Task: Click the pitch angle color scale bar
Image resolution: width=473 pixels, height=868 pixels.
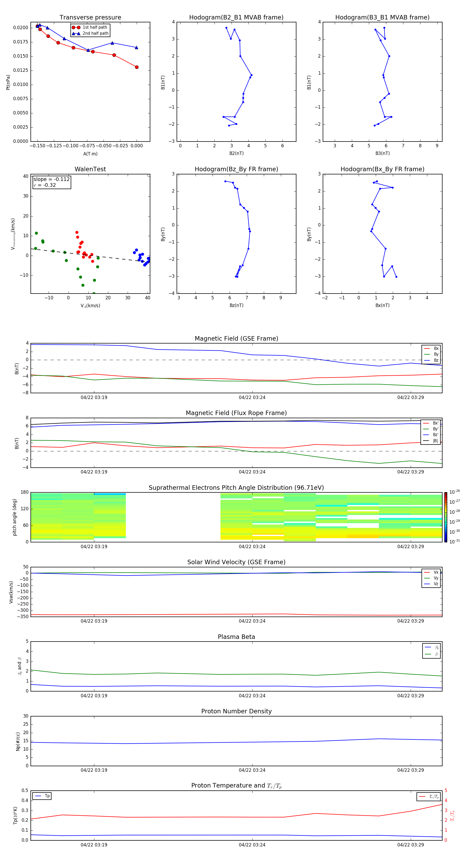Action: 446,517
